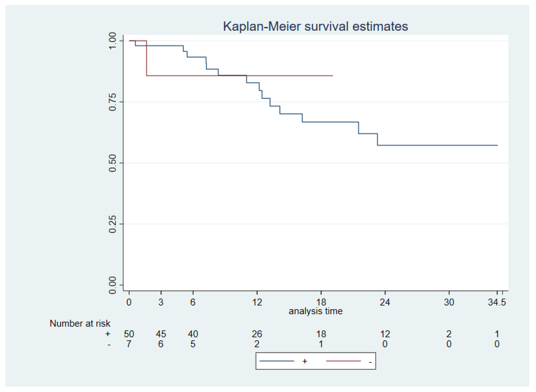
Task: Click the 24 x-axis tick label
Action: [385, 302]
